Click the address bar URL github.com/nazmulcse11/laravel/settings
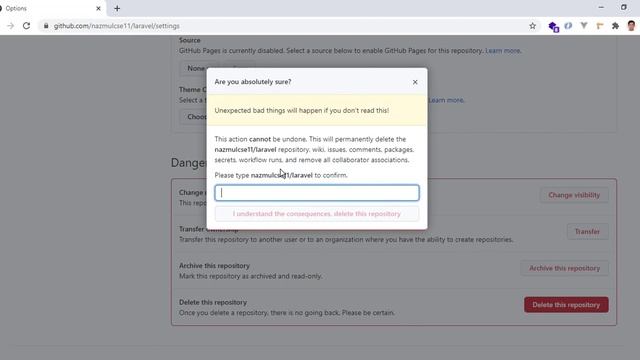 click(117, 26)
